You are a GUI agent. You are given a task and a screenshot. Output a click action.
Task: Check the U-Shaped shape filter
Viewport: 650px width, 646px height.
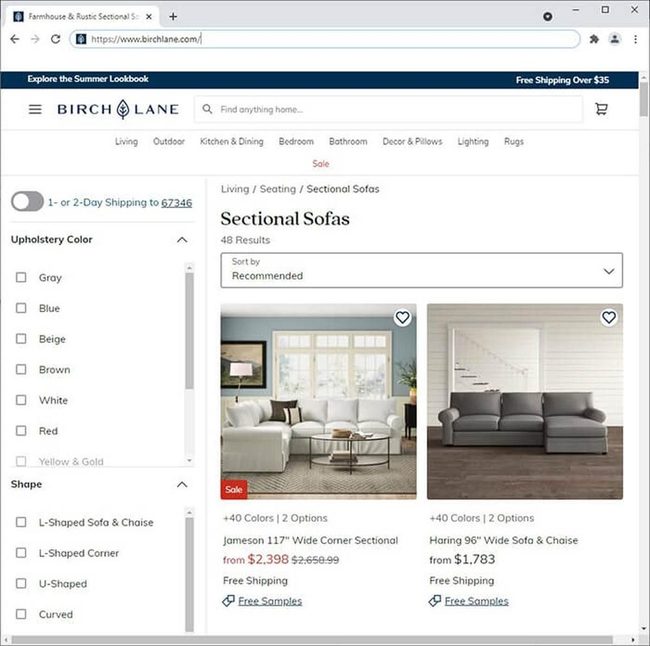[x=21, y=583]
